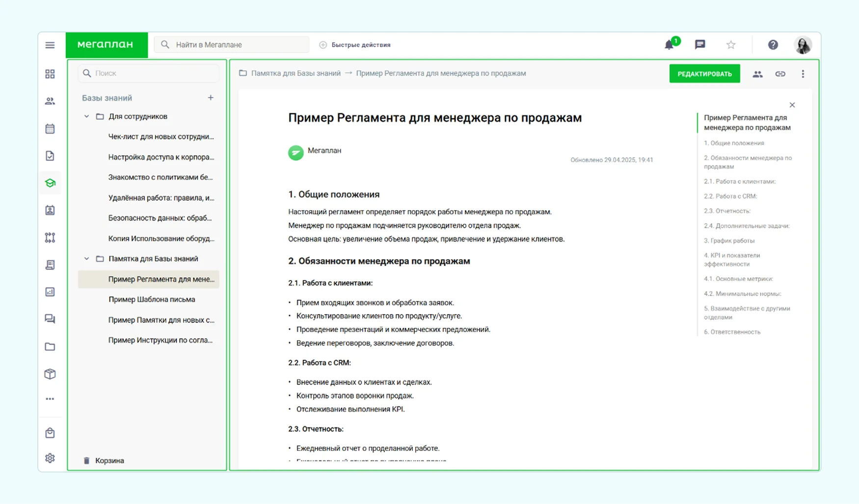This screenshot has height=504, width=859.
Task: Copy article link via chain icon
Action: (780, 74)
